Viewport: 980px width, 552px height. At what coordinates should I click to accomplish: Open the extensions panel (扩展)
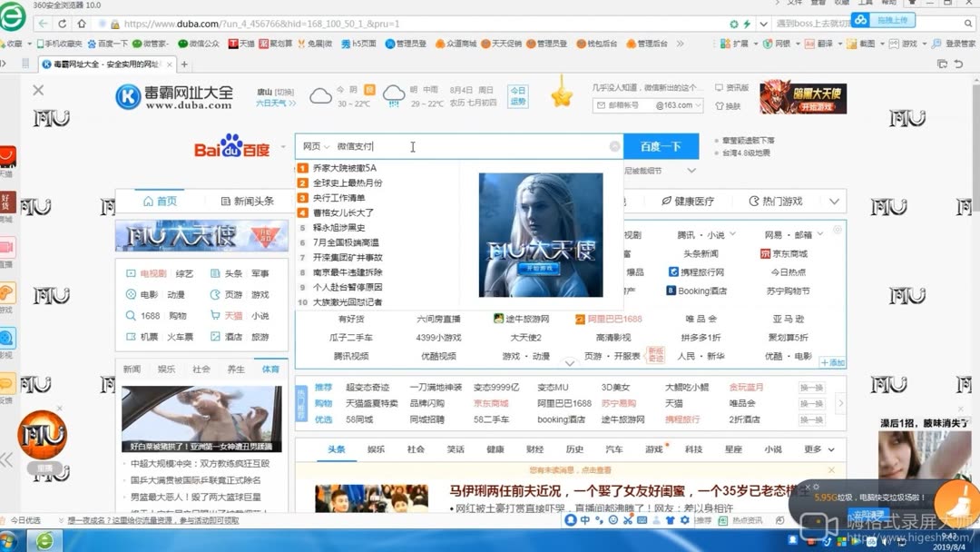[x=735, y=43]
